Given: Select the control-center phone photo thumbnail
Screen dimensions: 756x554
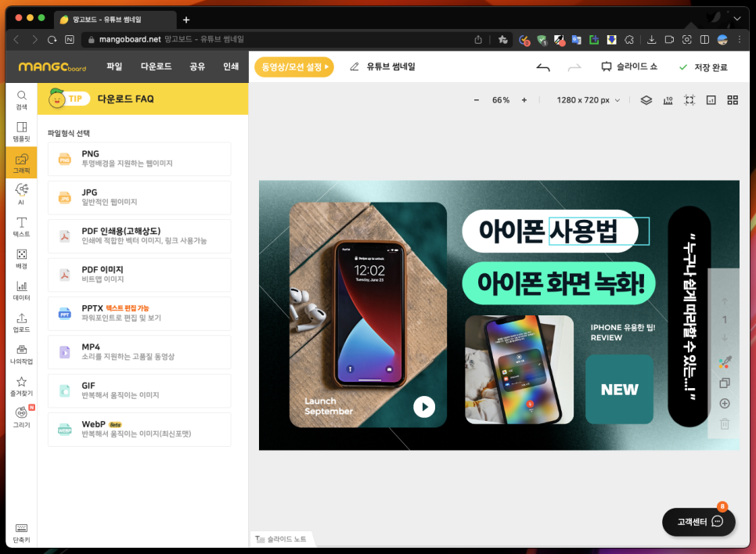Looking at the screenshot, I should pyautogui.click(x=520, y=370).
